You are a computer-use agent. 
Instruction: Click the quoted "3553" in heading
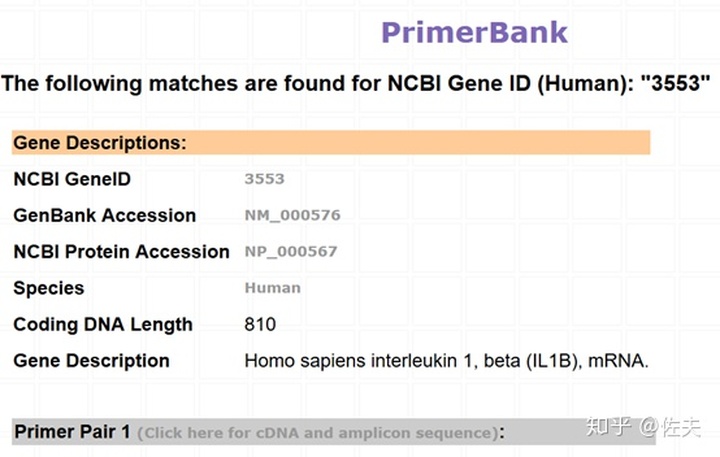coord(675,83)
